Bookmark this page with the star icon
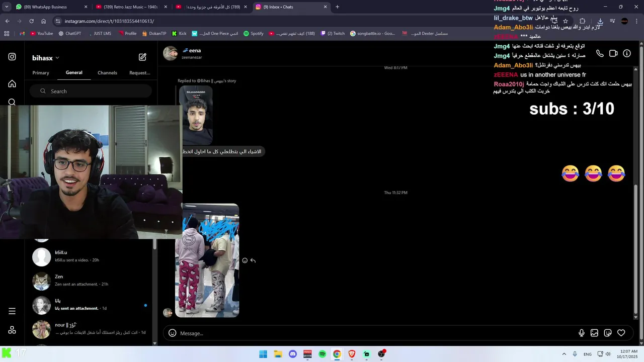Image resolution: width=644 pixels, height=362 pixels. [566, 21]
